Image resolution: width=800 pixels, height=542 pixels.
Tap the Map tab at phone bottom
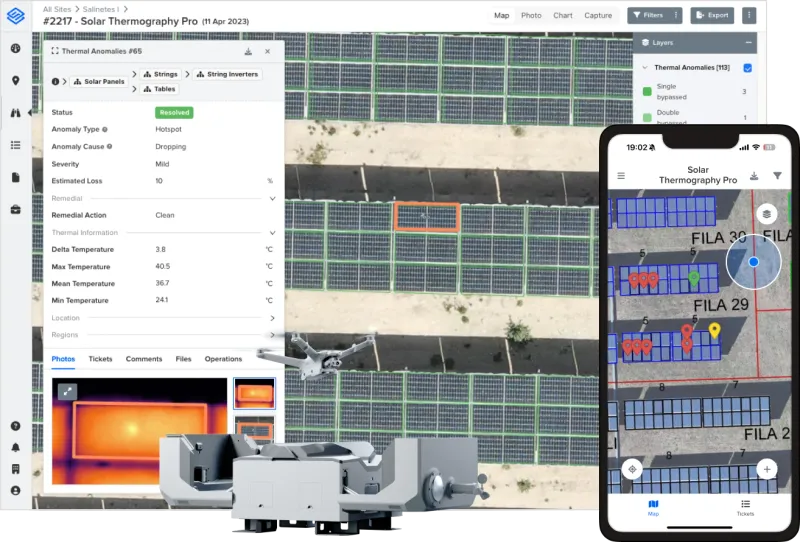(x=654, y=508)
